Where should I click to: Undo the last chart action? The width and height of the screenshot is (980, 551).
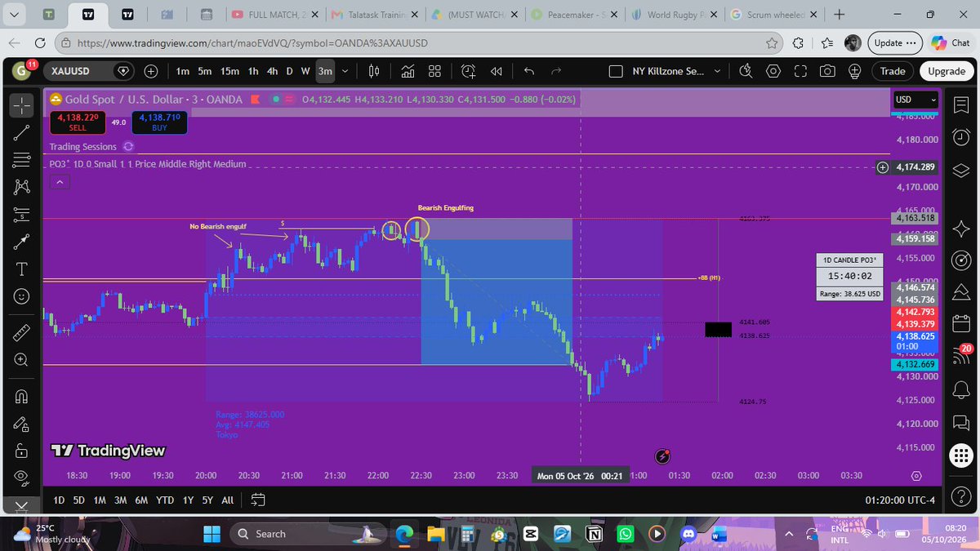click(529, 71)
